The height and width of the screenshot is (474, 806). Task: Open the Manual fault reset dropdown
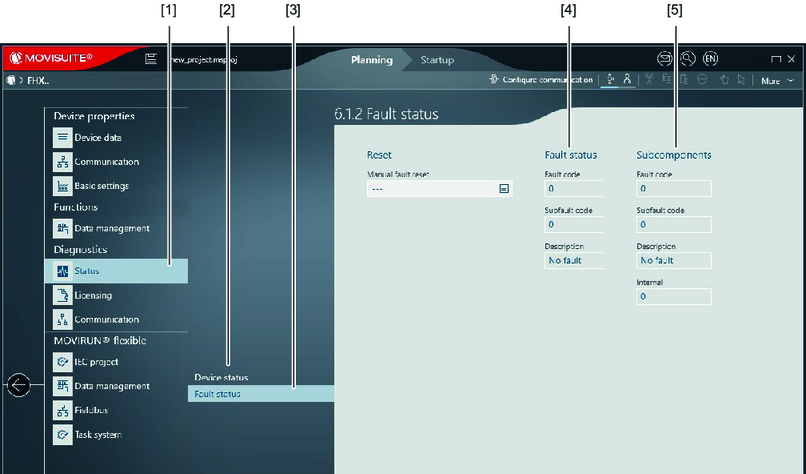(504, 188)
